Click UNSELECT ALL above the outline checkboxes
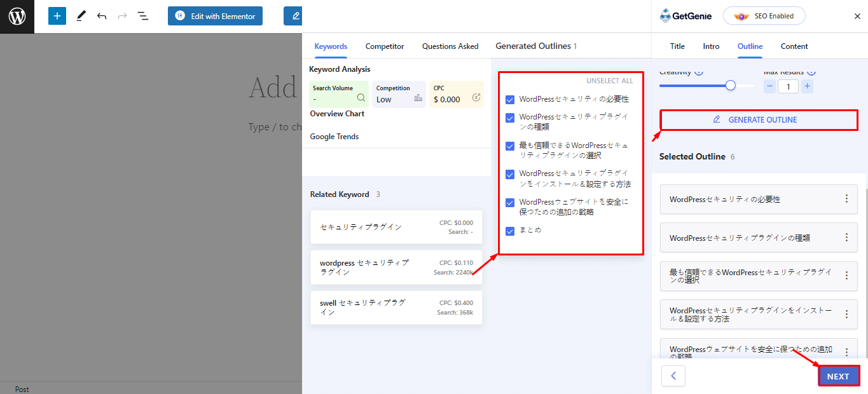 pos(610,81)
